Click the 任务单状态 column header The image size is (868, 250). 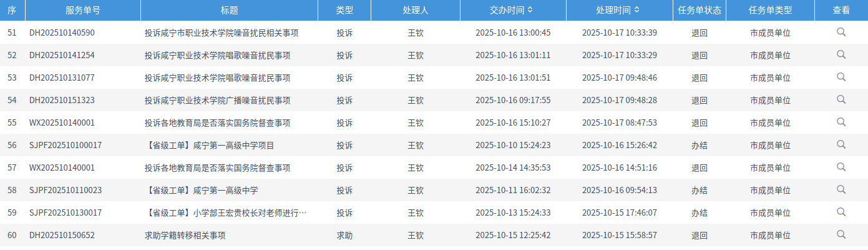point(699,10)
